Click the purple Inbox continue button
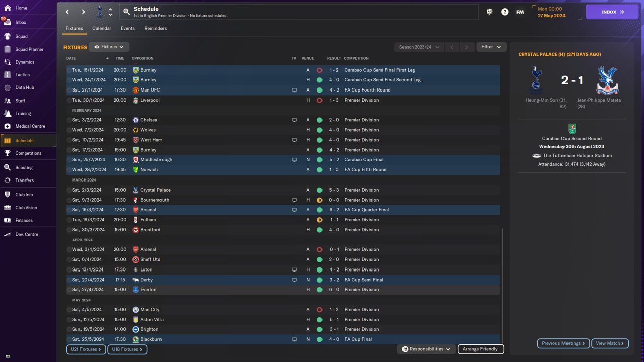 (x=612, y=12)
